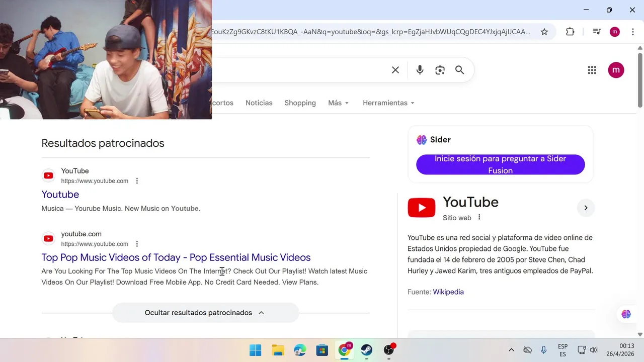Bookmark this page with the star icon
The height and width of the screenshot is (362, 644).
(x=544, y=32)
